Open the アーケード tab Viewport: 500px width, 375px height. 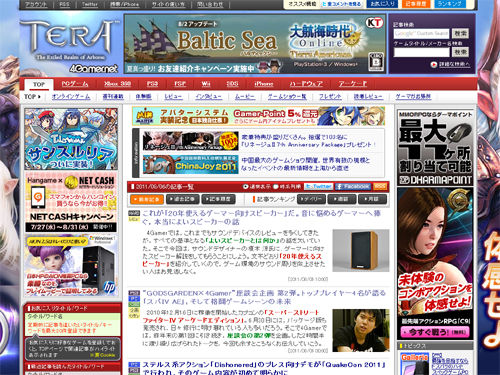353,84
